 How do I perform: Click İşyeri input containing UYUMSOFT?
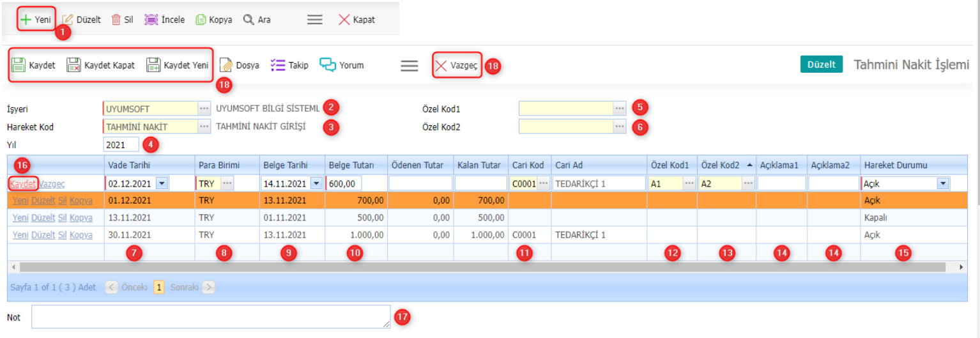click(150, 109)
